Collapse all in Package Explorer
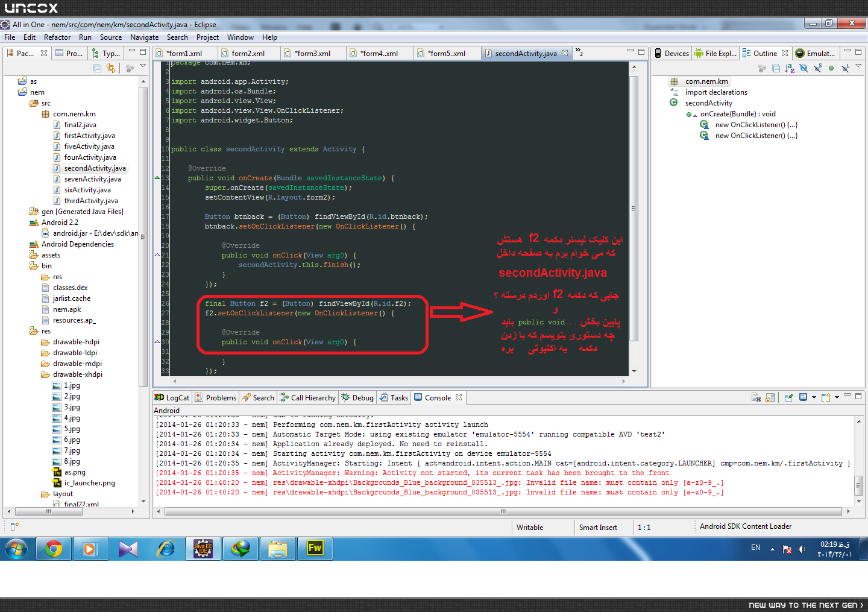Viewport: 868px width, 612px height. click(x=98, y=69)
